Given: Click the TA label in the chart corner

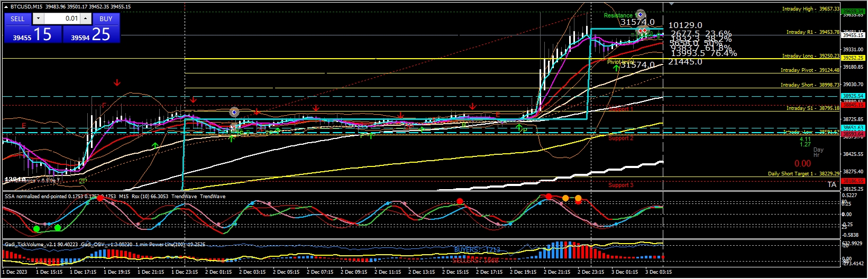Looking at the screenshot, I should coord(832,184).
